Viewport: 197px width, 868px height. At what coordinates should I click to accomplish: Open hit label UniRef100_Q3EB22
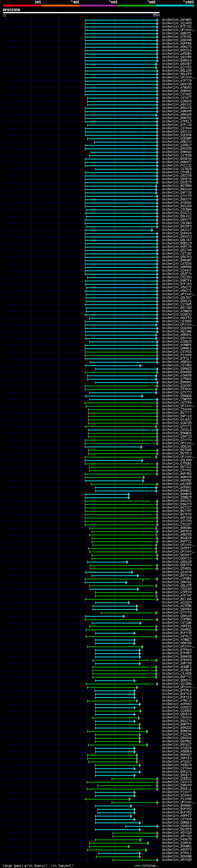(x=176, y=778)
